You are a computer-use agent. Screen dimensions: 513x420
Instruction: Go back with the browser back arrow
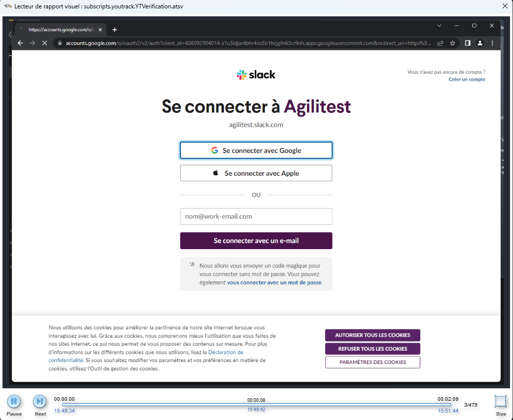(20, 43)
